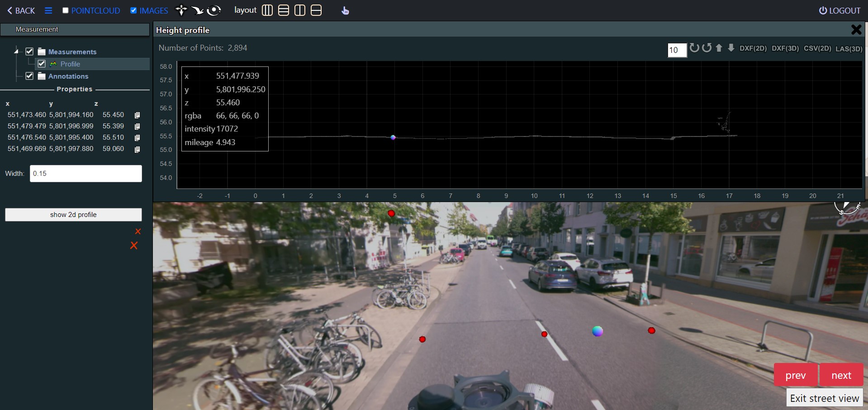This screenshot has width=868, height=410.
Task: Choose the three-row layout icon
Action: [x=284, y=10]
